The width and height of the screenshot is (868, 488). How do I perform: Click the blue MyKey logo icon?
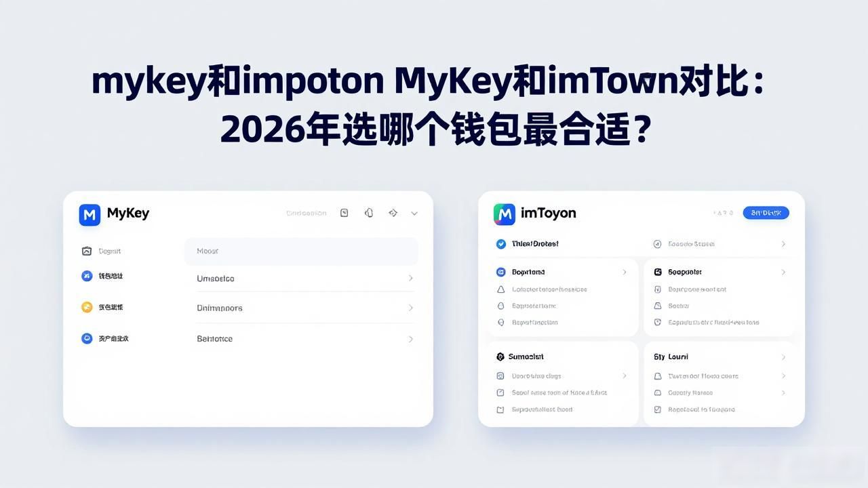point(90,214)
